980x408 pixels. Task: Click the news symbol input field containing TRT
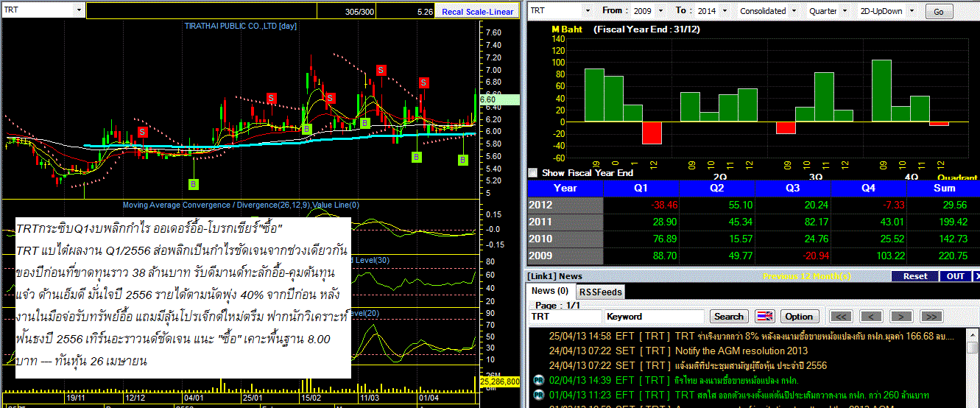pos(565,317)
